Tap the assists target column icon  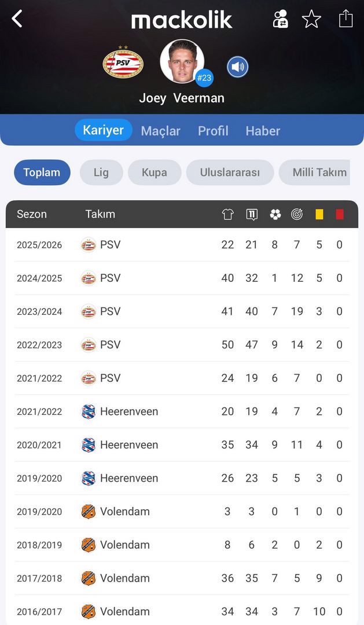point(297,214)
